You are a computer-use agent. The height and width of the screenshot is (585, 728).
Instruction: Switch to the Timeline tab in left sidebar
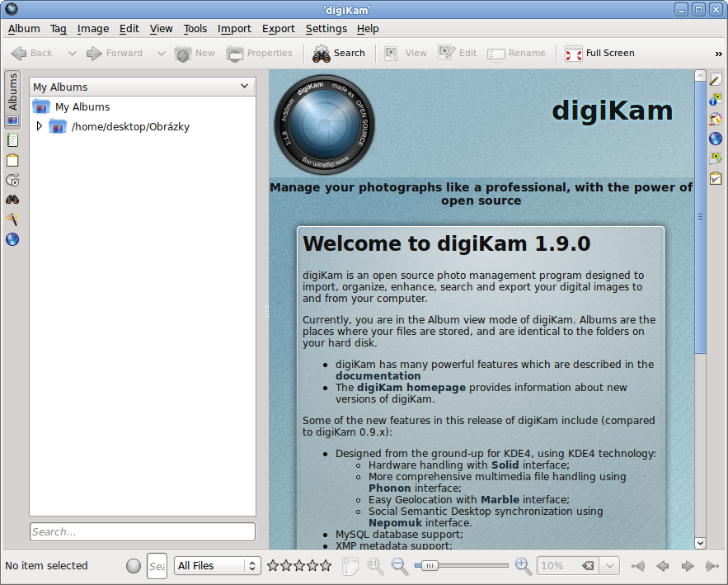[x=12, y=180]
